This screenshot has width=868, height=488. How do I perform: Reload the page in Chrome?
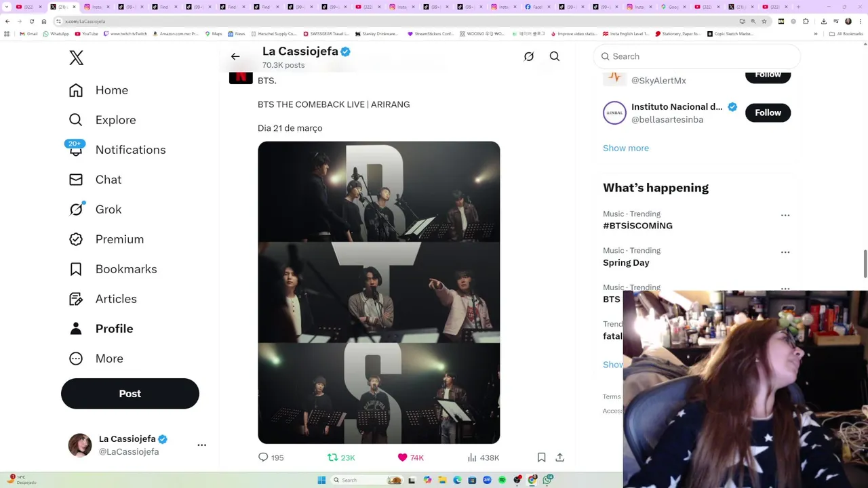pos(32,21)
